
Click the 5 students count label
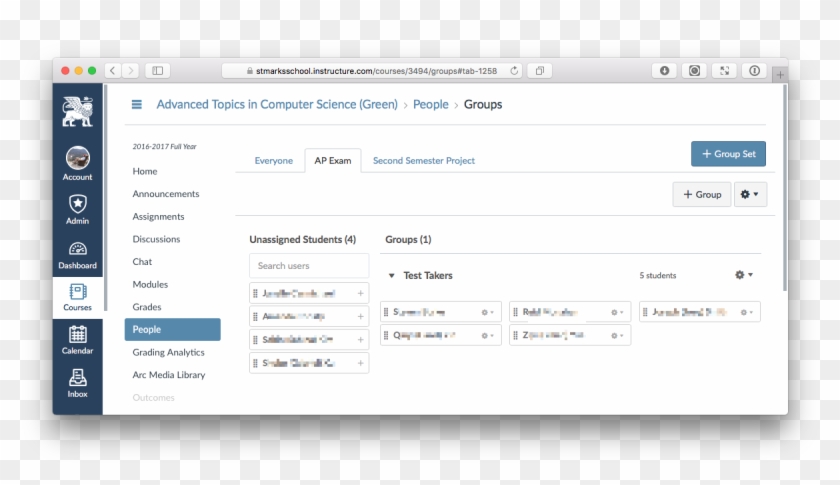(x=657, y=275)
